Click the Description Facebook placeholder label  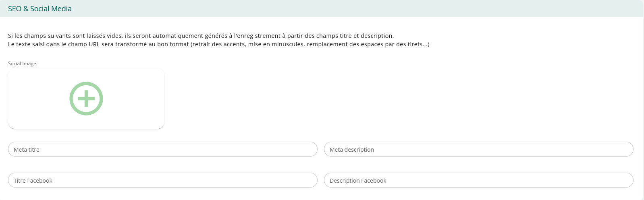pos(358,181)
